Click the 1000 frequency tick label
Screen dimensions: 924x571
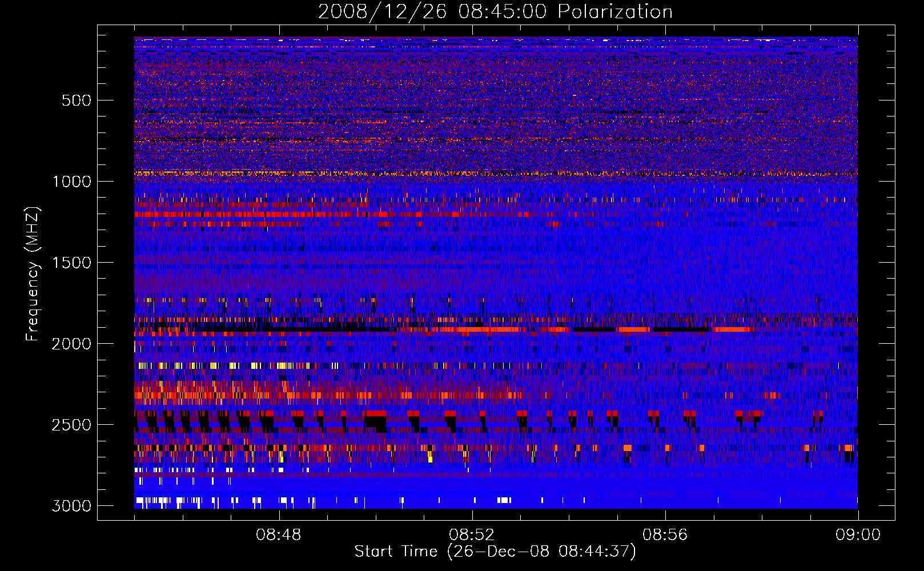coord(71,182)
